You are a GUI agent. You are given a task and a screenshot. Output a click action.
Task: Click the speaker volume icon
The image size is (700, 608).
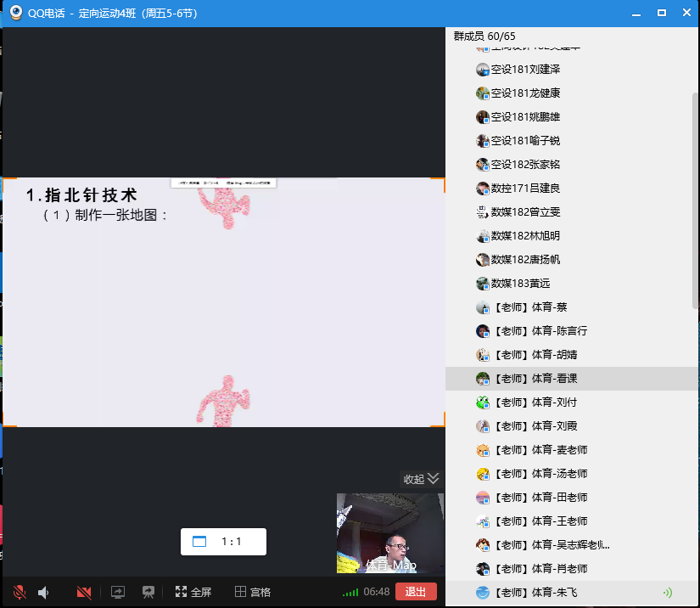44,592
